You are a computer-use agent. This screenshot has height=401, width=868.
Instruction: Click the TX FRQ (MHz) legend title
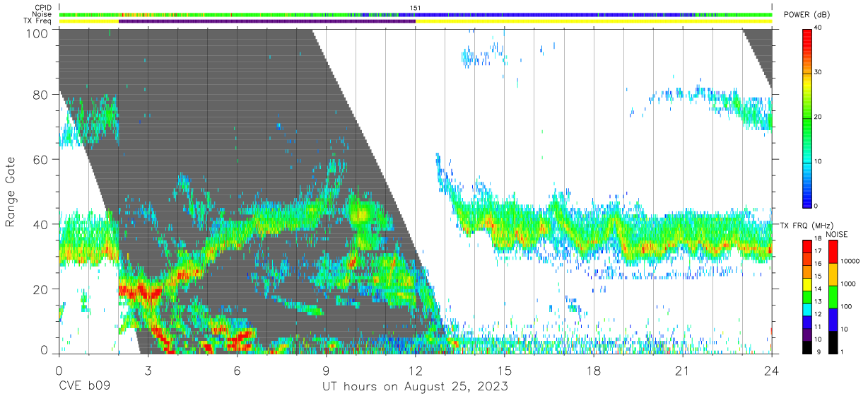pos(808,225)
